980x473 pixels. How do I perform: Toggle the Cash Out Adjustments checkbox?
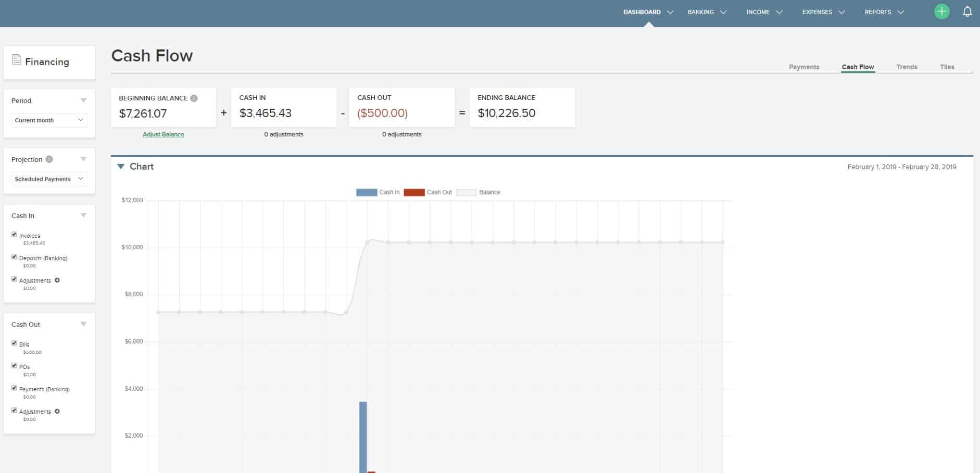(14, 411)
